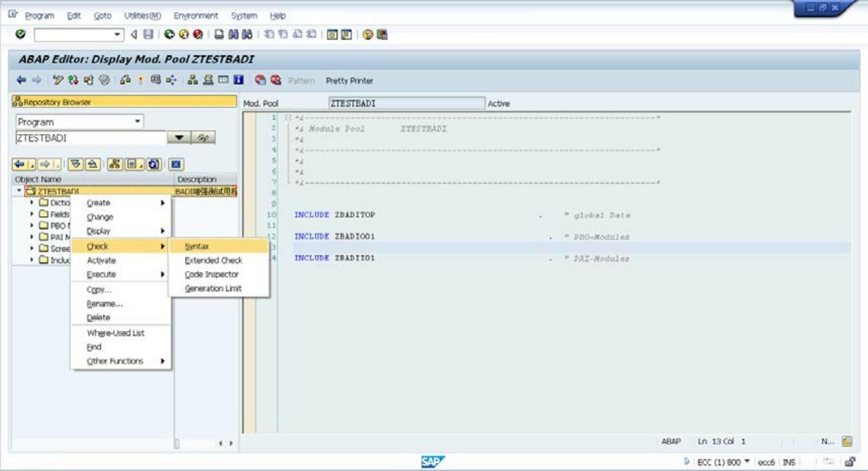Click the Check syntax icon in editor toolbar

pyautogui.click(x=125, y=80)
